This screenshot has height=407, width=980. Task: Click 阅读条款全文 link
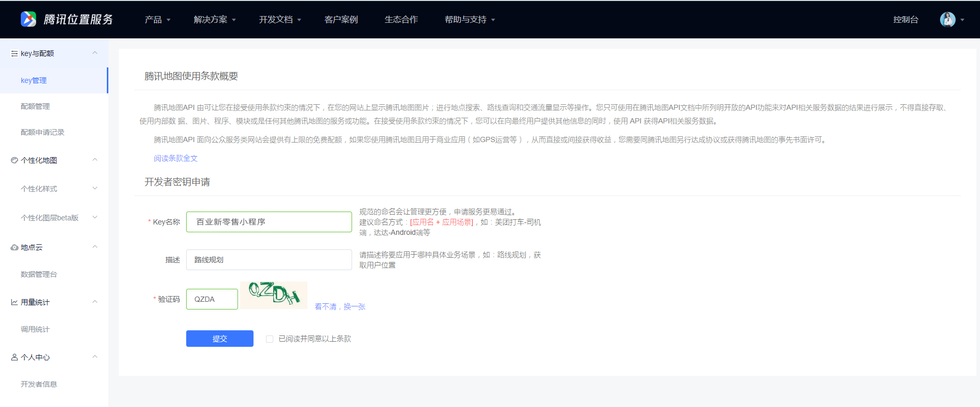(x=176, y=159)
